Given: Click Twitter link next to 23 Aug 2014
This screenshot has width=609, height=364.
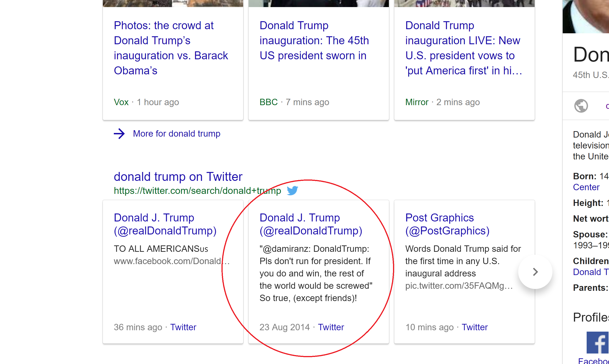Looking at the screenshot, I should pyautogui.click(x=331, y=327).
